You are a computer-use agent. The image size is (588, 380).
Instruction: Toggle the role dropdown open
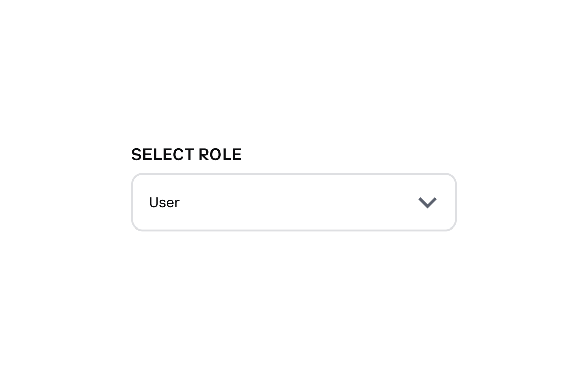(x=293, y=202)
